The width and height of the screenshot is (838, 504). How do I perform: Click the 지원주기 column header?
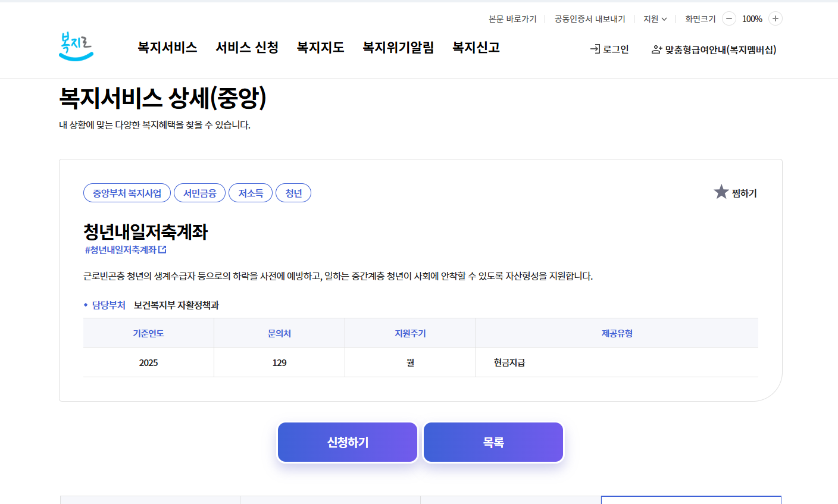click(410, 333)
